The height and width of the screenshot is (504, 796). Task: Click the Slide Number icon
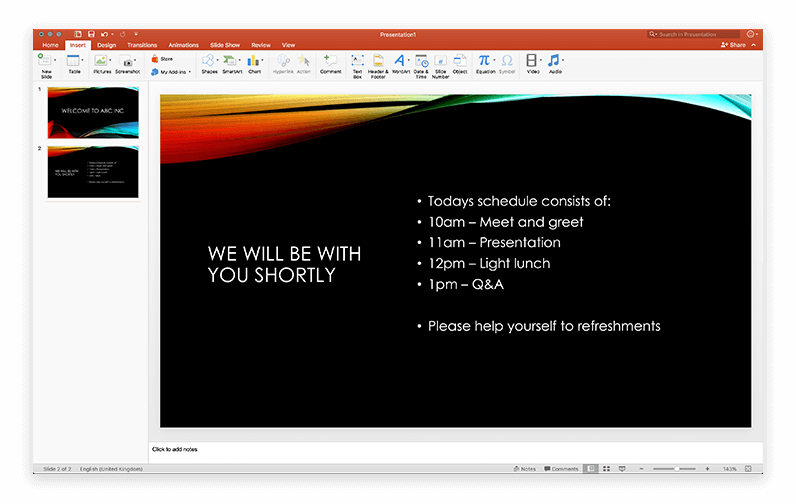pos(440,62)
